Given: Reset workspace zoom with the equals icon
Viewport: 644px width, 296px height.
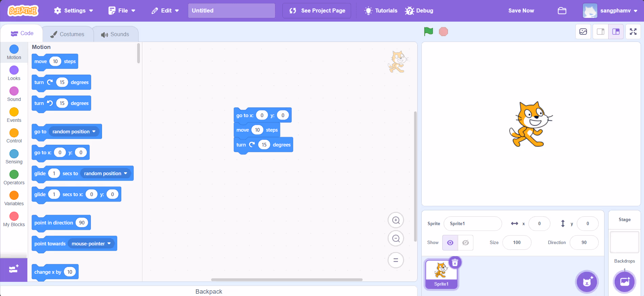Looking at the screenshot, I should coord(396,260).
